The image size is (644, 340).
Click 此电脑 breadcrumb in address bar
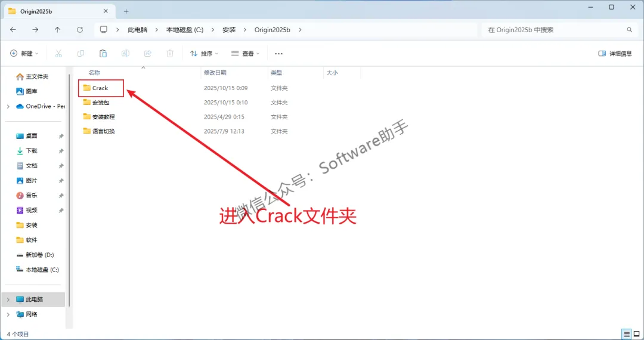pos(137,30)
